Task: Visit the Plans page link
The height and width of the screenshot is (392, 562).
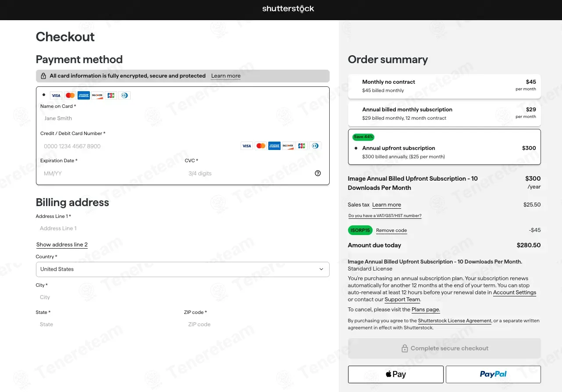Action: [426, 310]
